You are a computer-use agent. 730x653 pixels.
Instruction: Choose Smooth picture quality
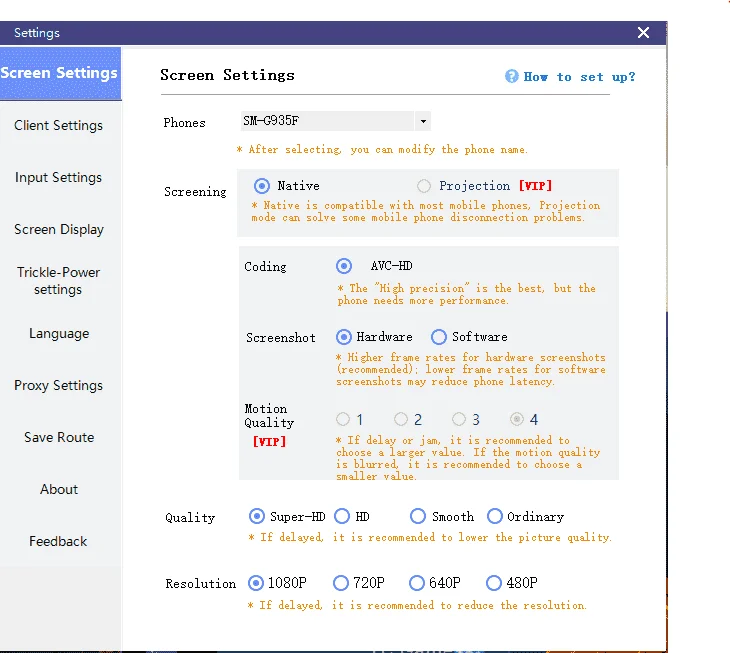[418, 516]
